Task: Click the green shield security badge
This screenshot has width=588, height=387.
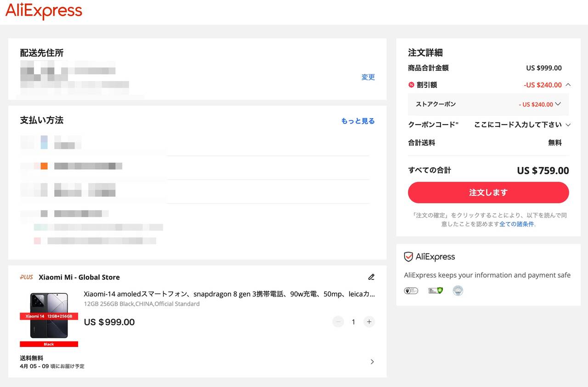Action: click(x=435, y=290)
